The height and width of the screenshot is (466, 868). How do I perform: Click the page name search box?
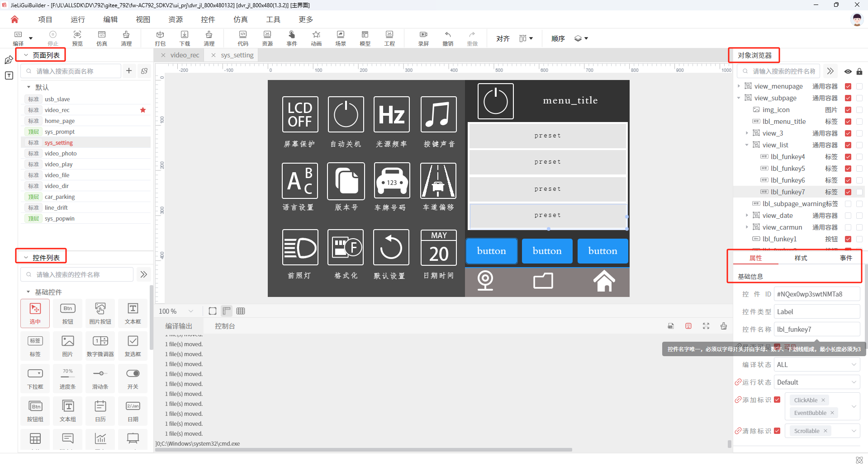point(71,71)
